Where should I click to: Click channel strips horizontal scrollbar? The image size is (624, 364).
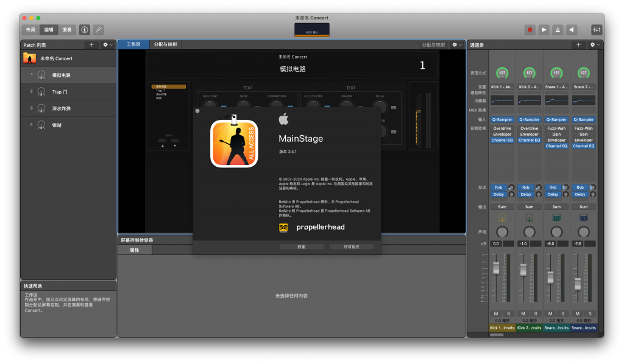[496, 335]
